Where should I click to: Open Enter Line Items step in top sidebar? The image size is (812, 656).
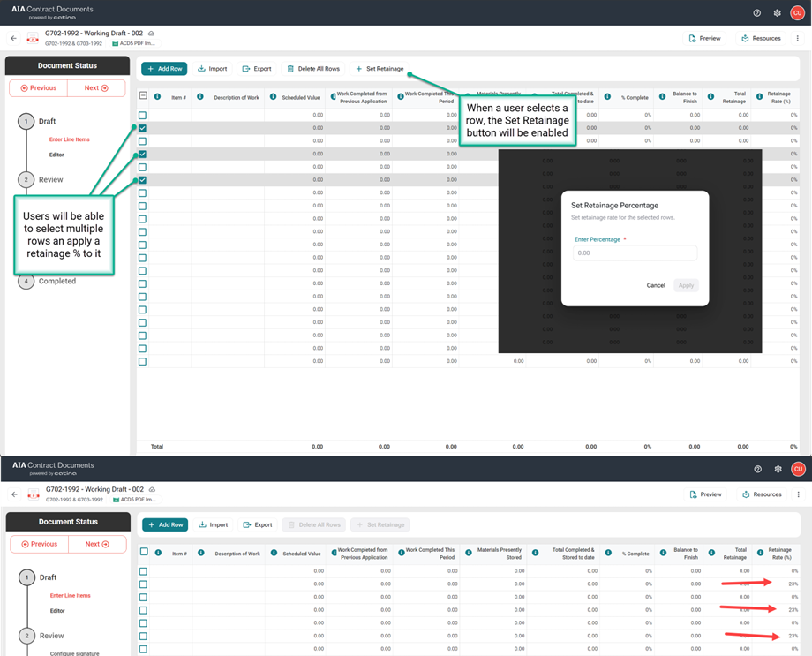pos(70,139)
